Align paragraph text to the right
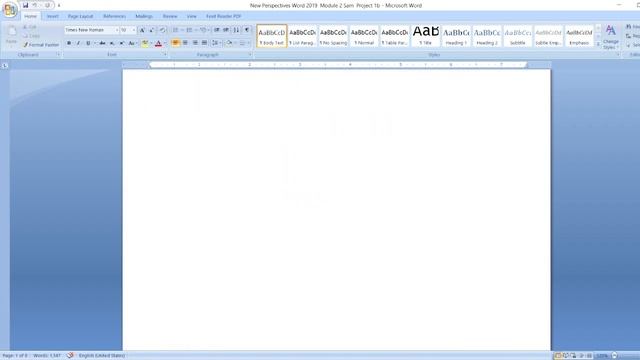The width and height of the screenshot is (640, 360). click(195, 43)
